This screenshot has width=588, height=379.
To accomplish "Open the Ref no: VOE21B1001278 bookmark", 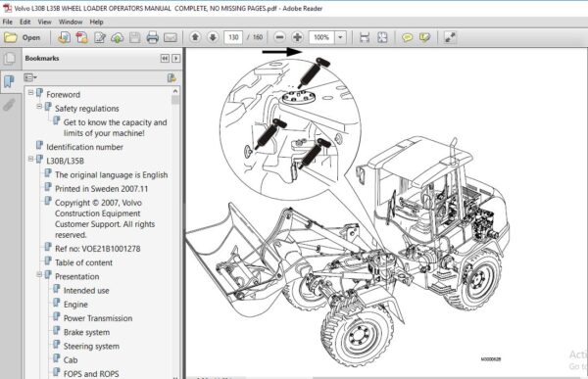I will coord(97,249).
